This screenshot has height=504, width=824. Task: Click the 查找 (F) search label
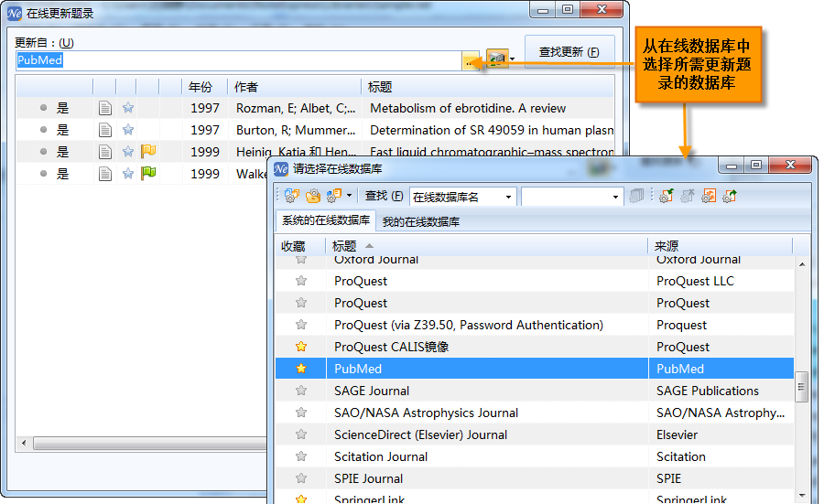(385, 196)
